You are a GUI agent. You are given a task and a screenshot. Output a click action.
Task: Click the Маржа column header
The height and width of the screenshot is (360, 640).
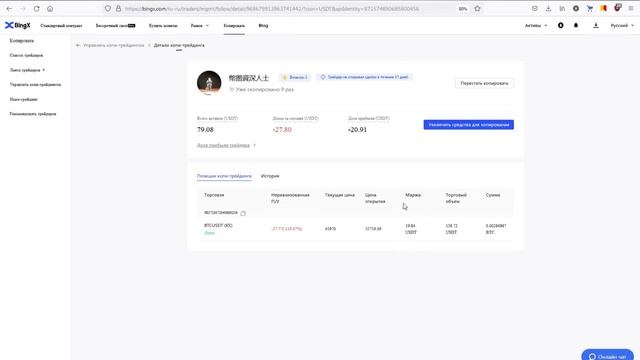coord(413,195)
